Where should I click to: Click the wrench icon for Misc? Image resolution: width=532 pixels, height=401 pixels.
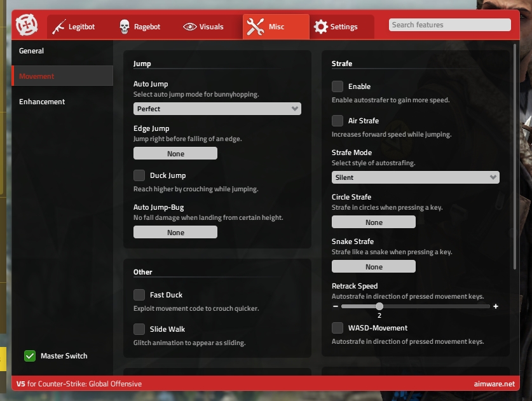tap(256, 27)
